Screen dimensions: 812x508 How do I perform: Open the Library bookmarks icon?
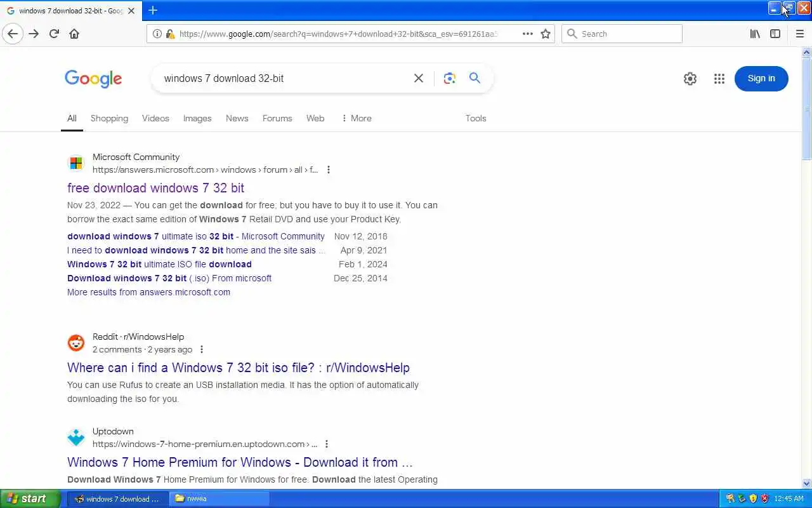[755, 34]
